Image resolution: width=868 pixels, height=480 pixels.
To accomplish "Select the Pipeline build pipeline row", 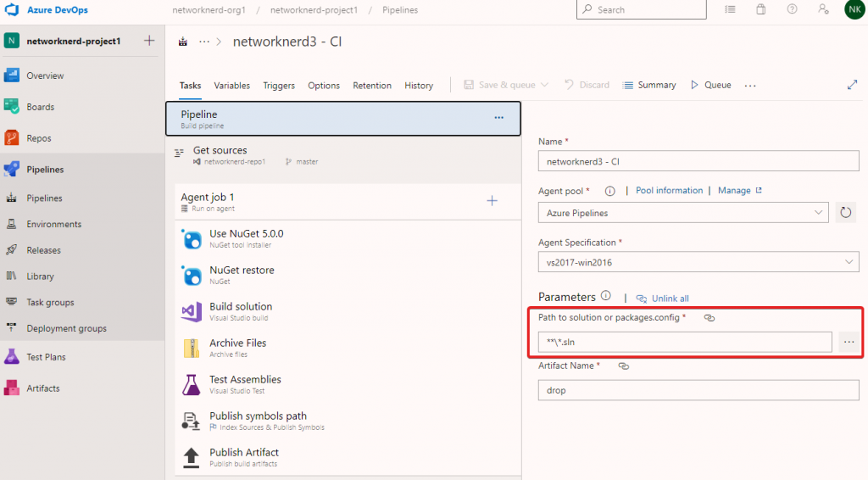I will click(x=343, y=119).
